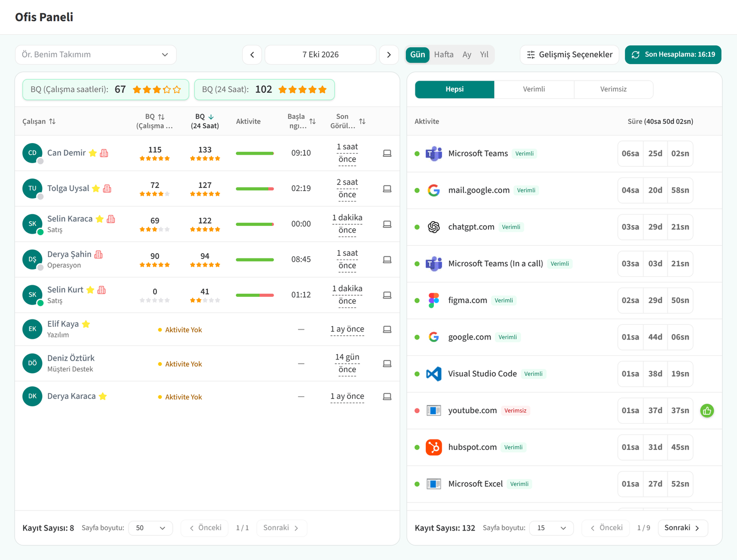737x560 pixels.
Task: Switch to the Verimsiz tab
Action: (x=613, y=89)
